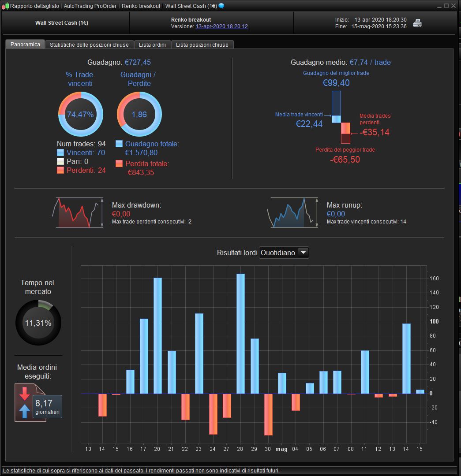Open the Lista posizioni chiuse tab
Screen dimensions: 461x476
(202, 45)
